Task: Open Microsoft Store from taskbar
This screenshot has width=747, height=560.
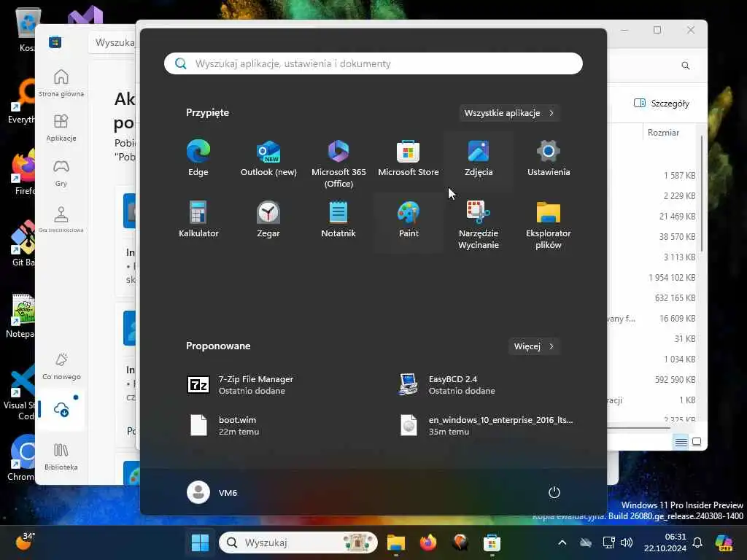Action: click(x=492, y=542)
